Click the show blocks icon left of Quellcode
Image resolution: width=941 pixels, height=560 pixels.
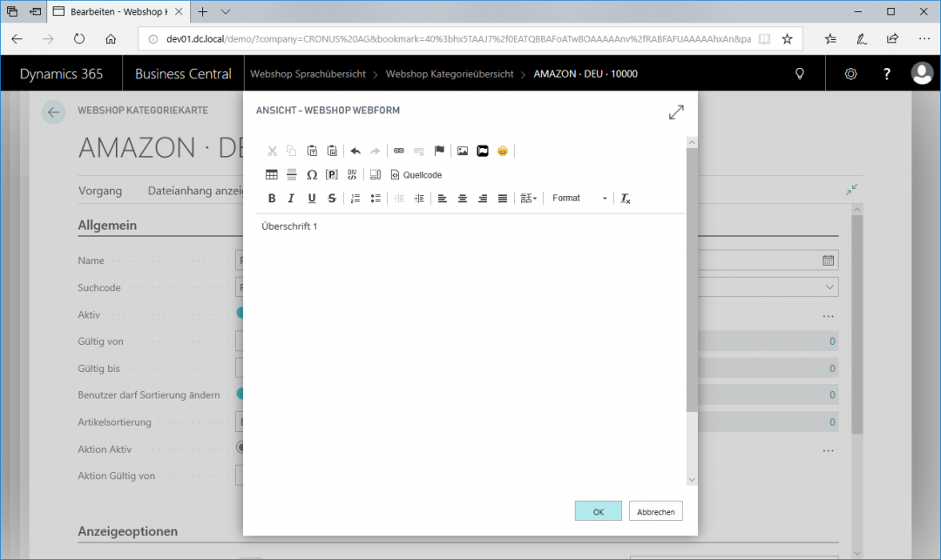point(375,174)
